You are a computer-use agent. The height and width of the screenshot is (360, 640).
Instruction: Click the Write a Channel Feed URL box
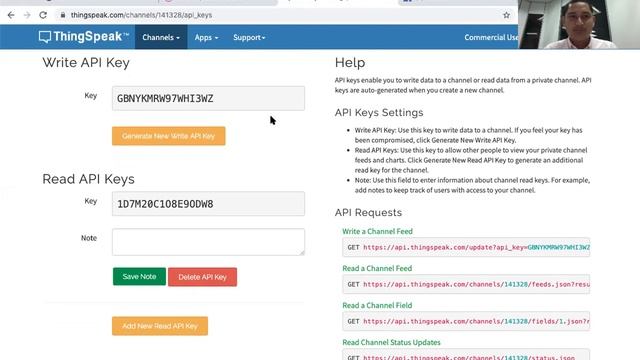coord(466,247)
